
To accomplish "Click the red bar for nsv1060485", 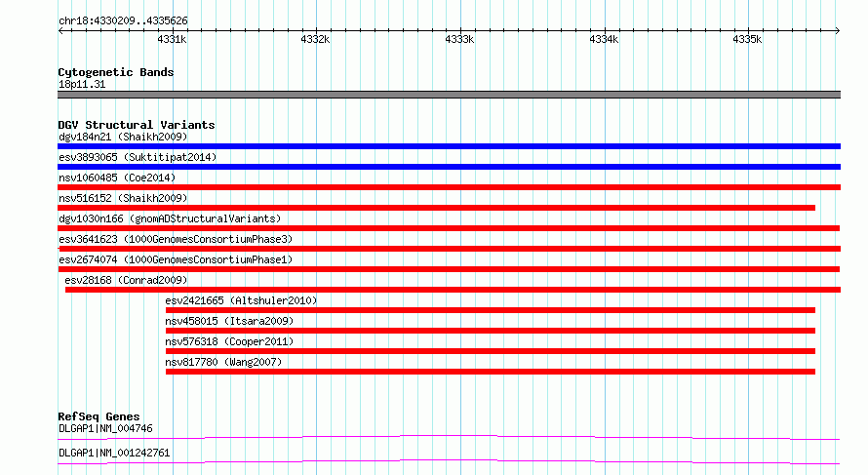I will coord(449,187).
